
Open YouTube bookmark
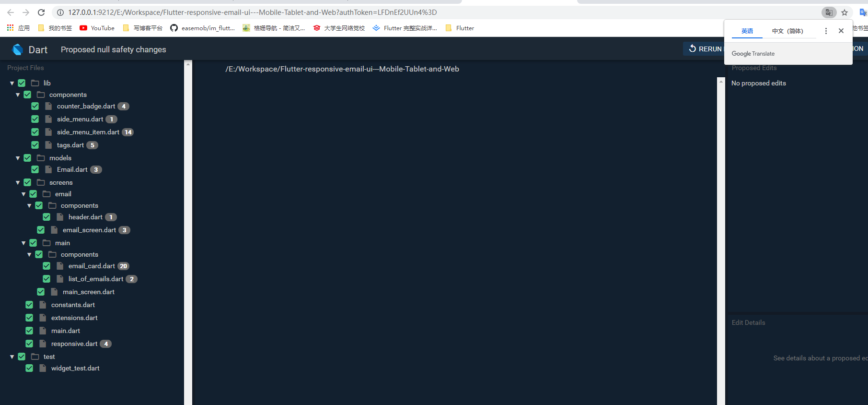click(x=97, y=28)
